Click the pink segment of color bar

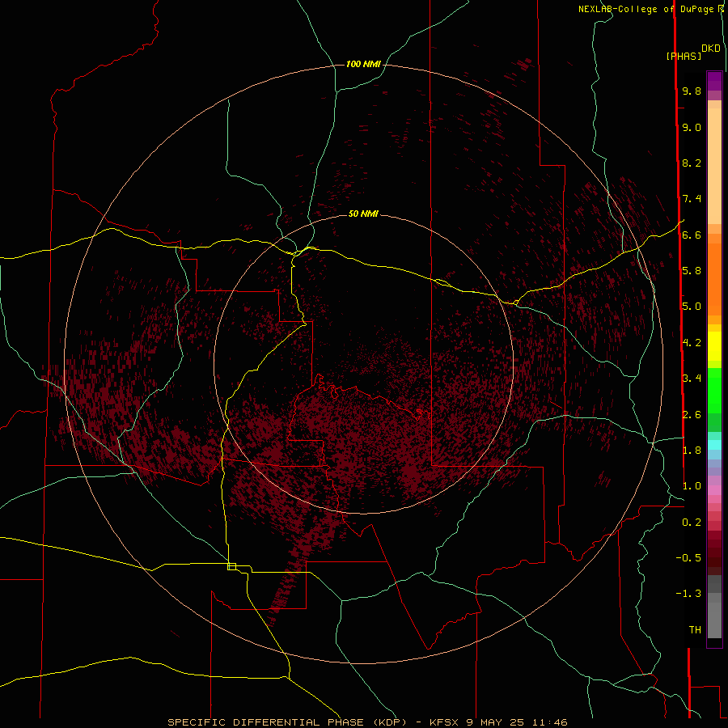click(714, 490)
